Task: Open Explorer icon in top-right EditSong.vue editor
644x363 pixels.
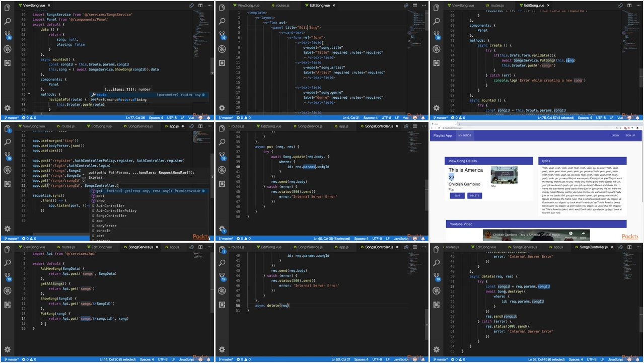Action: click(437, 8)
